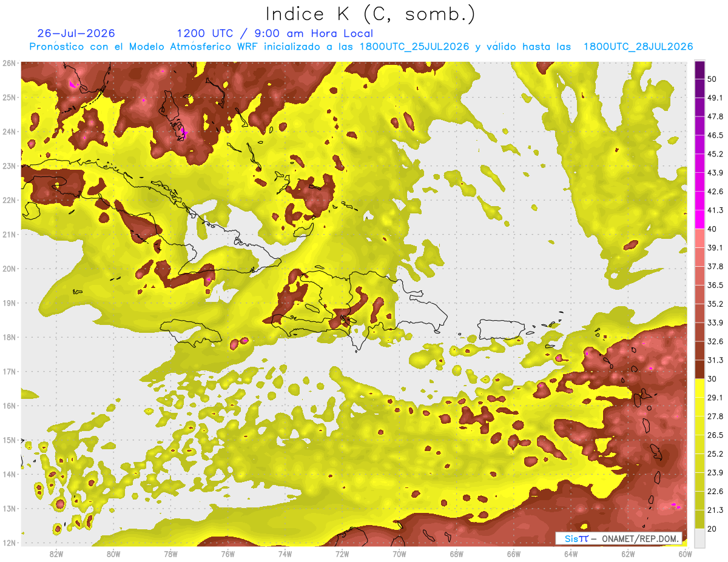
Task: Click the "12N" latitude label
Action: coord(9,543)
